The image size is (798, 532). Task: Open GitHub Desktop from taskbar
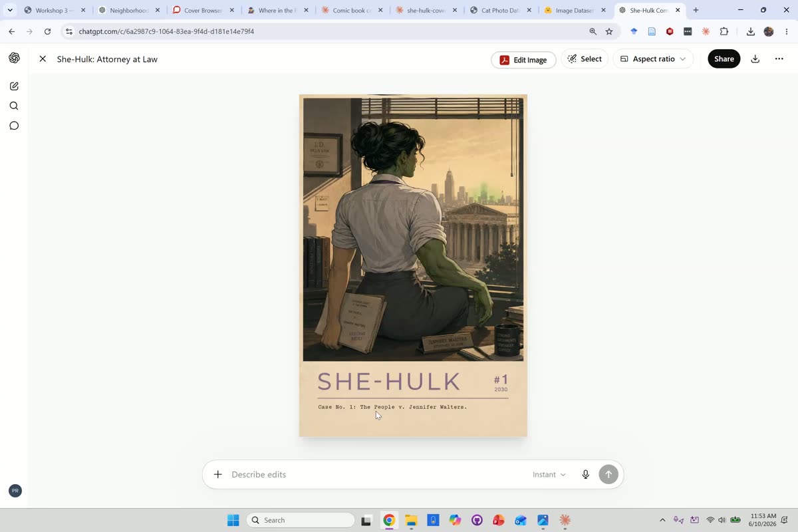pos(477,520)
